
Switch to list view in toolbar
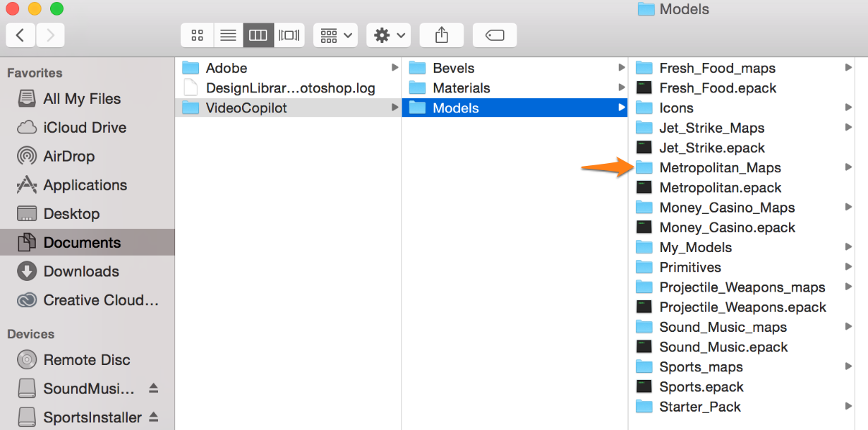tap(228, 35)
